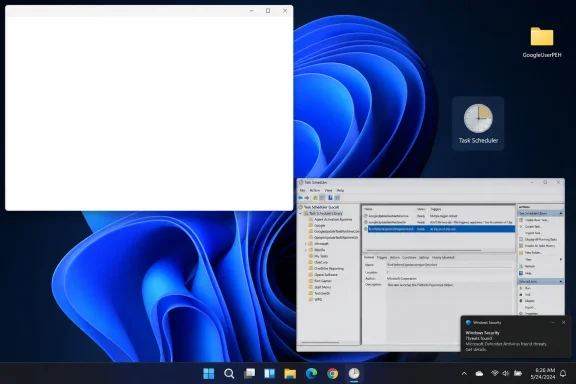Open Task View from taskbar
Viewport: 576px width, 384px height.
point(249,373)
